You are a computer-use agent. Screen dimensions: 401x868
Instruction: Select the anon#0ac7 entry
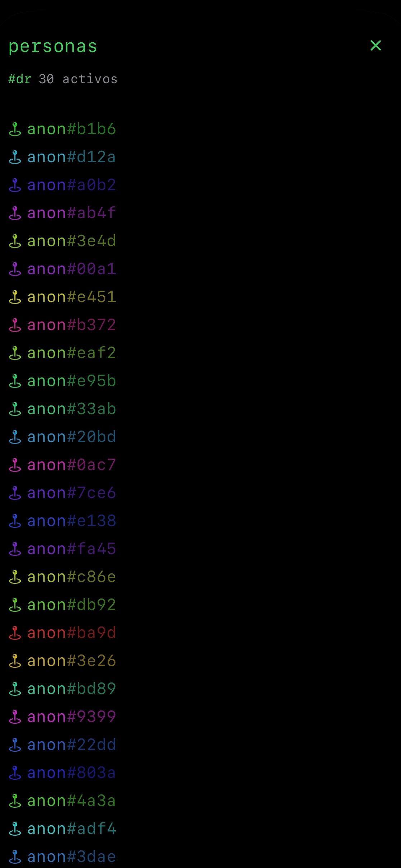point(71,465)
